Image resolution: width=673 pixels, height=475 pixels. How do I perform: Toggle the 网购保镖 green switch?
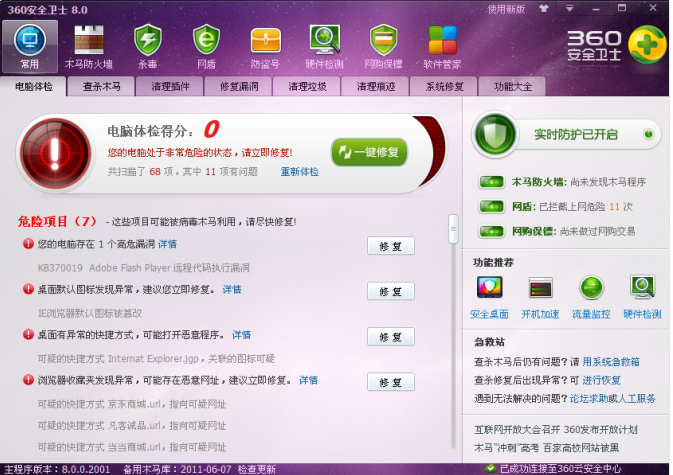tap(491, 231)
